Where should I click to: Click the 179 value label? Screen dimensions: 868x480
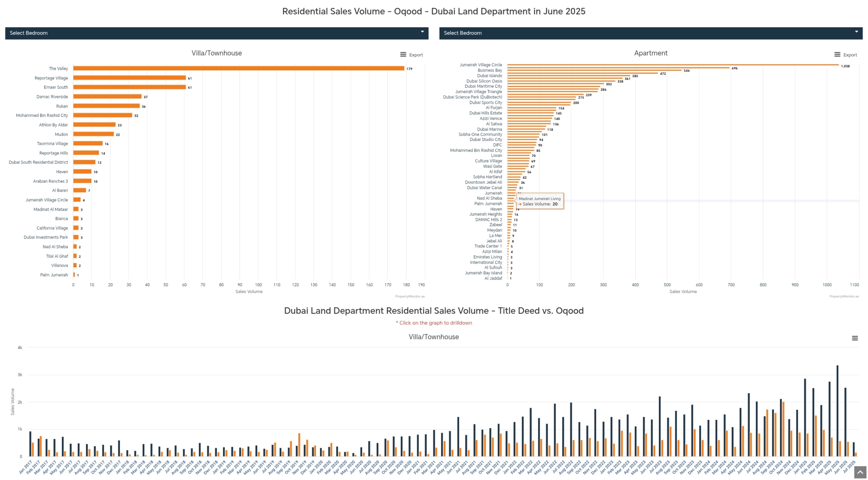pyautogui.click(x=409, y=69)
